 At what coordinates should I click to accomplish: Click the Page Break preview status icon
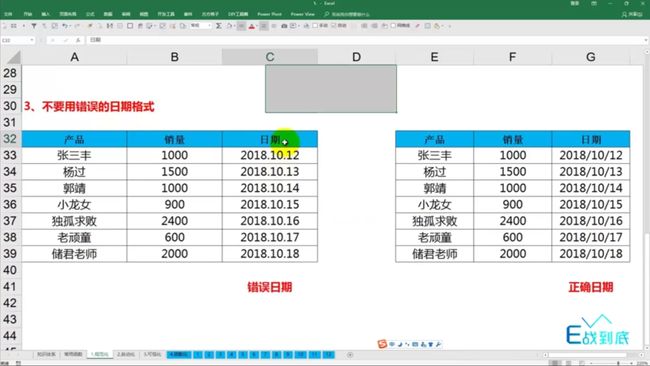click(582, 363)
